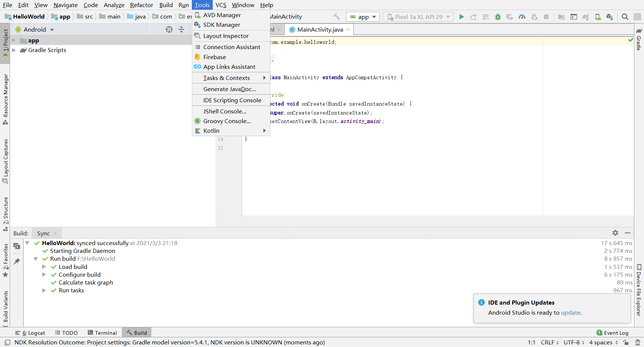Open the Kotlin submenu
Screen dimensions: 644x347
(231, 131)
